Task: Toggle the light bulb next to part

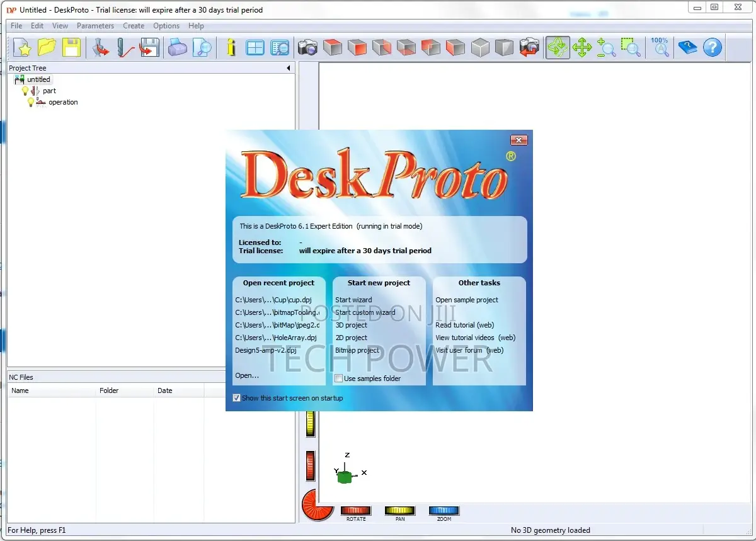Action: (25, 91)
